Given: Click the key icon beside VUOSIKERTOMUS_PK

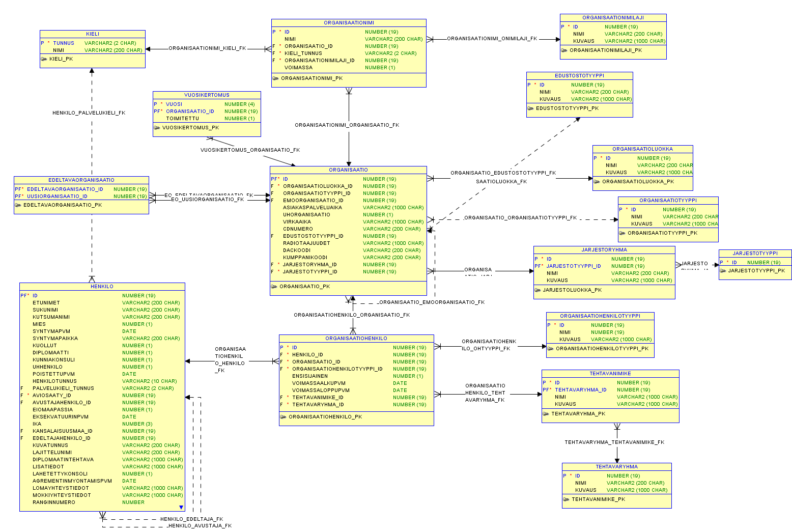Looking at the screenshot, I should point(157,128).
